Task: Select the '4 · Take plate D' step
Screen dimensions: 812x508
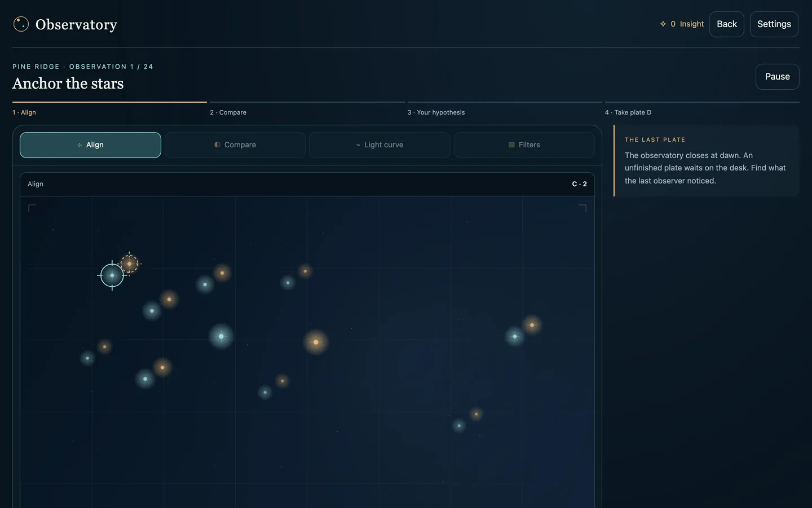Action: pos(702,108)
